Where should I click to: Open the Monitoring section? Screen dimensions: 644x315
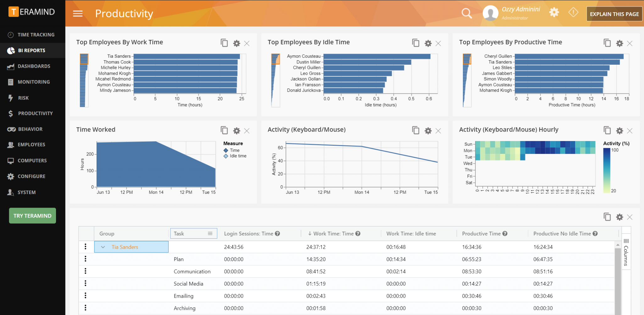pyautogui.click(x=32, y=82)
